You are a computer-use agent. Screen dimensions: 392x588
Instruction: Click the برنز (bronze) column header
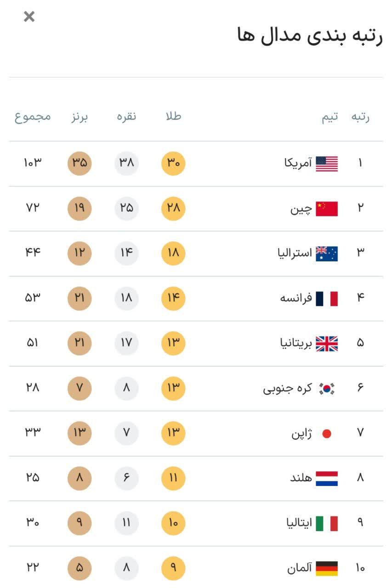tap(80, 116)
